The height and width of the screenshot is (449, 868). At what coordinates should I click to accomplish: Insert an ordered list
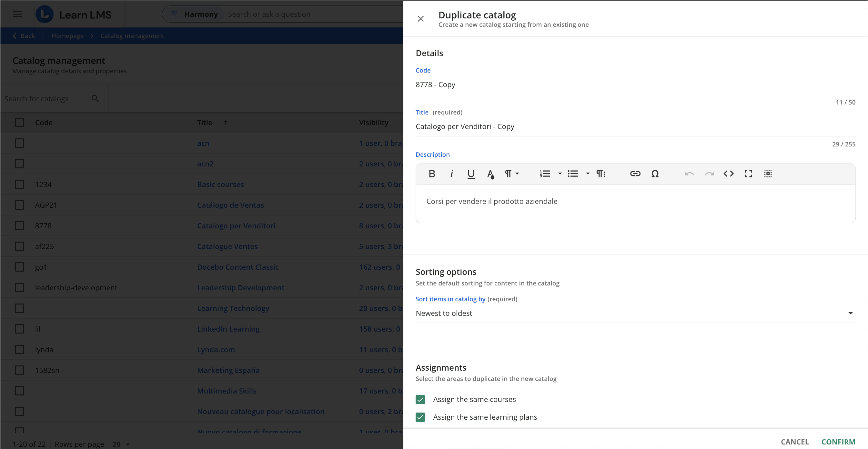[545, 174]
